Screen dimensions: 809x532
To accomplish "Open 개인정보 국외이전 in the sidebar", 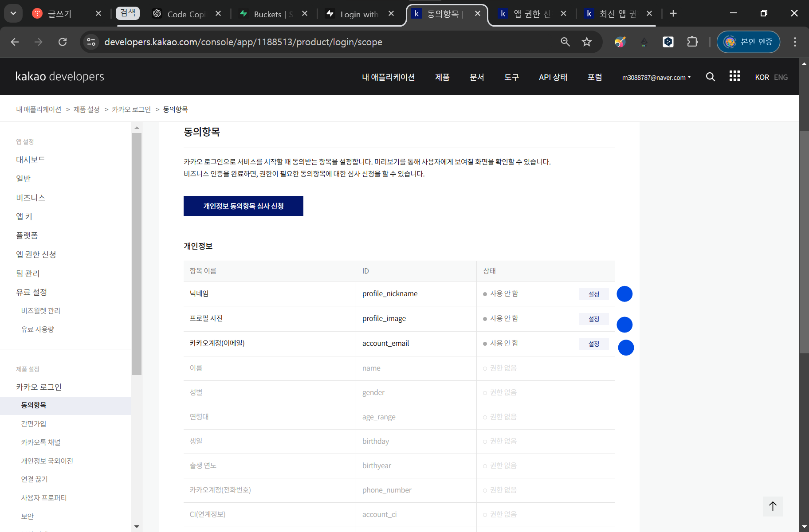I will click(47, 461).
